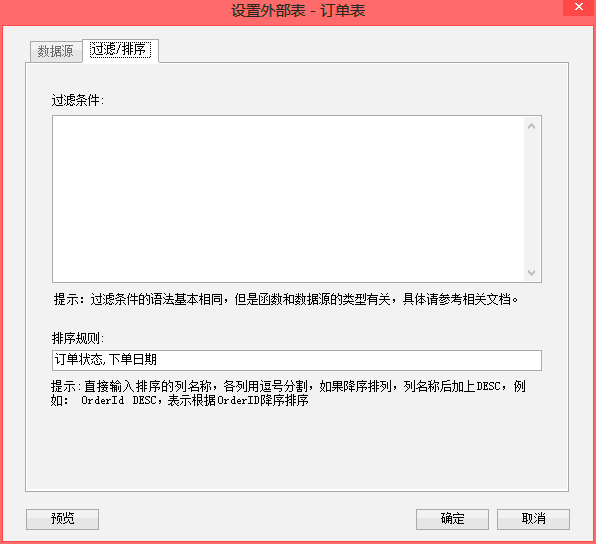This screenshot has width=596, height=544.
Task: Click the OrderId DESC example text
Action: tap(119, 401)
